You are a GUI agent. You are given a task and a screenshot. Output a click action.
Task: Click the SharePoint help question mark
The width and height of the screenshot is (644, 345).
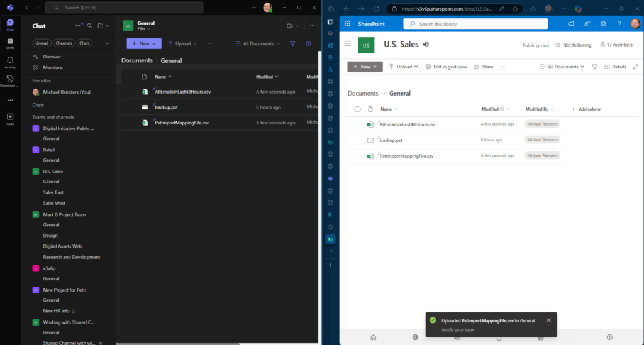coord(619,24)
